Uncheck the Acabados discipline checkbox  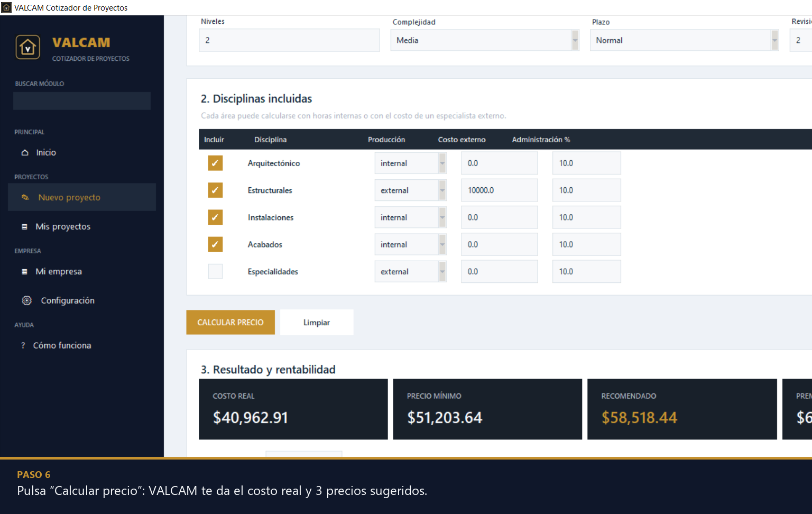(215, 244)
